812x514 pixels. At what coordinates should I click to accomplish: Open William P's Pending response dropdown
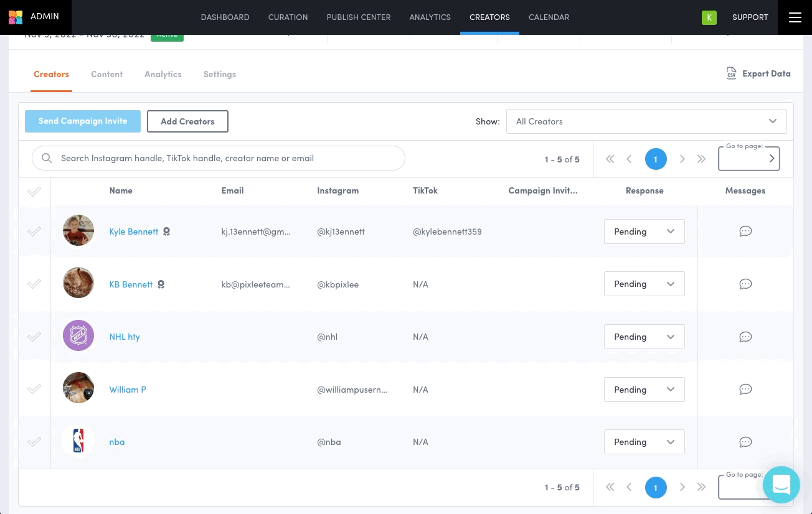644,390
